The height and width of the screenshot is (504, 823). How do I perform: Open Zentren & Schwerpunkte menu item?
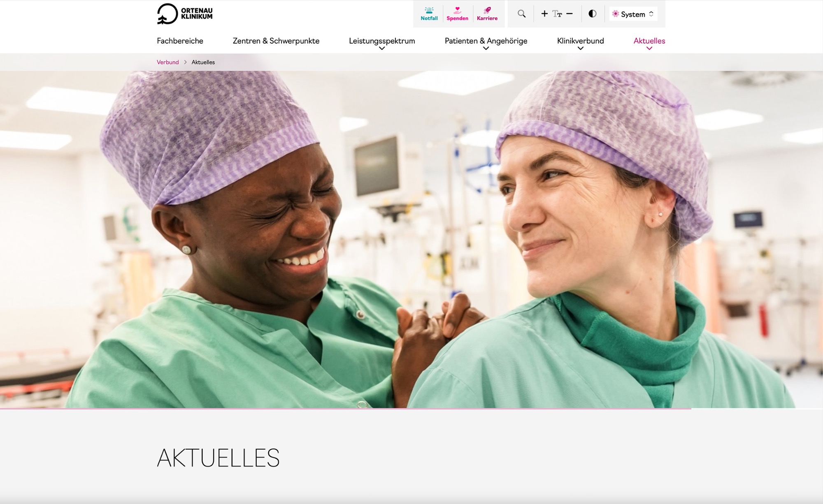(276, 41)
